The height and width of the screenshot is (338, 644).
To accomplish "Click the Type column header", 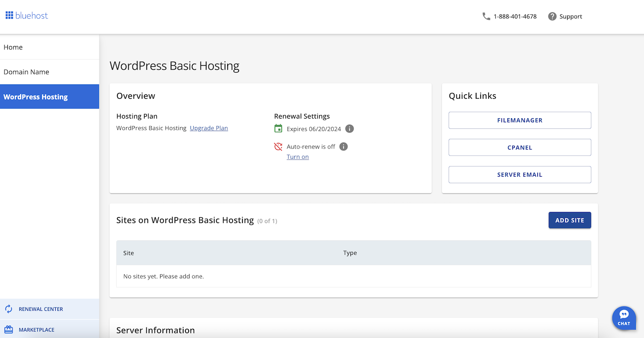I will [350, 253].
